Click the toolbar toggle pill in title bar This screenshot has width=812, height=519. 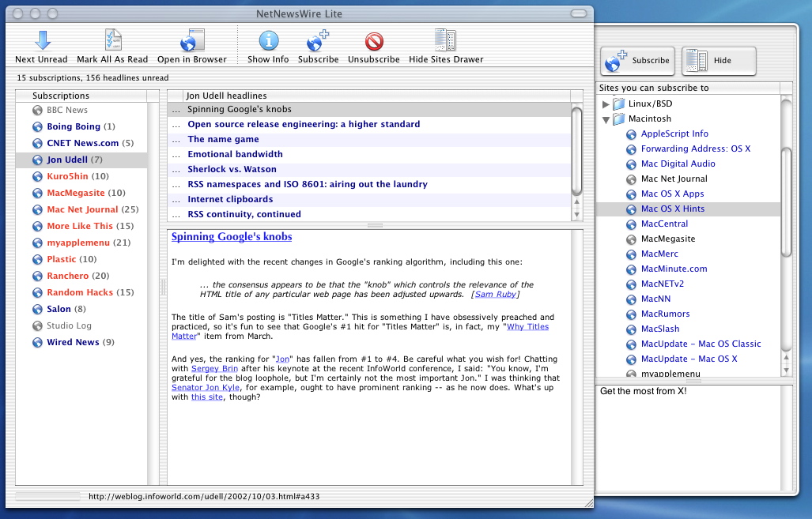(x=579, y=13)
